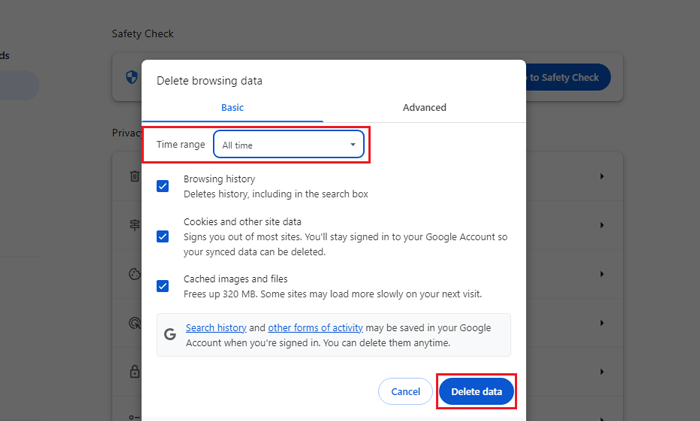Click the Time range dropdown arrow

(x=352, y=145)
